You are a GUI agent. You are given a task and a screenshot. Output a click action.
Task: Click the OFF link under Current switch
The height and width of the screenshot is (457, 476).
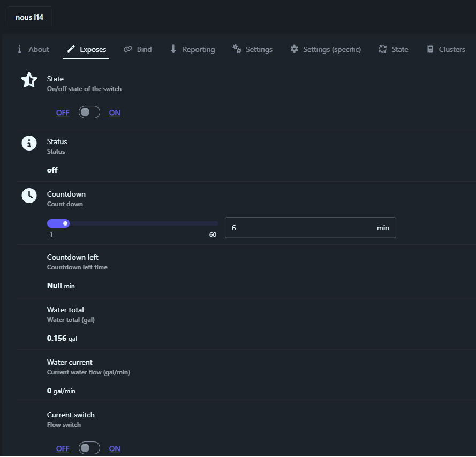pyautogui.click(x=63, y=448)
